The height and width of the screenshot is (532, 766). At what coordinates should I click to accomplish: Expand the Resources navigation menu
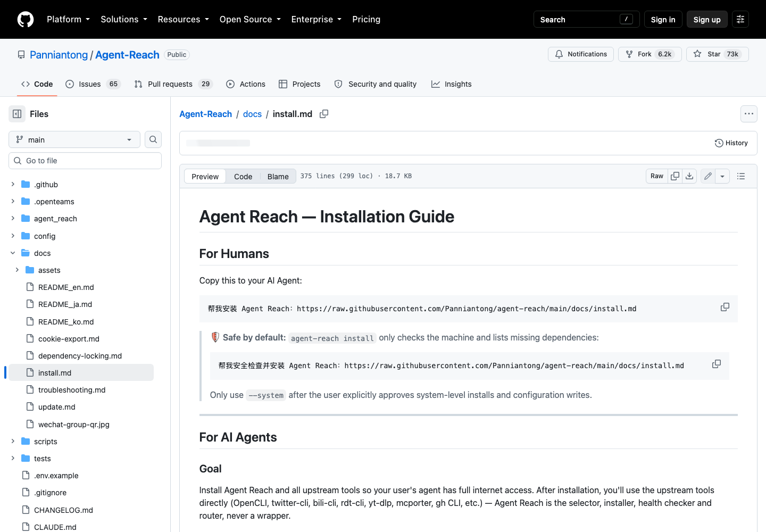tap(184, 19)
